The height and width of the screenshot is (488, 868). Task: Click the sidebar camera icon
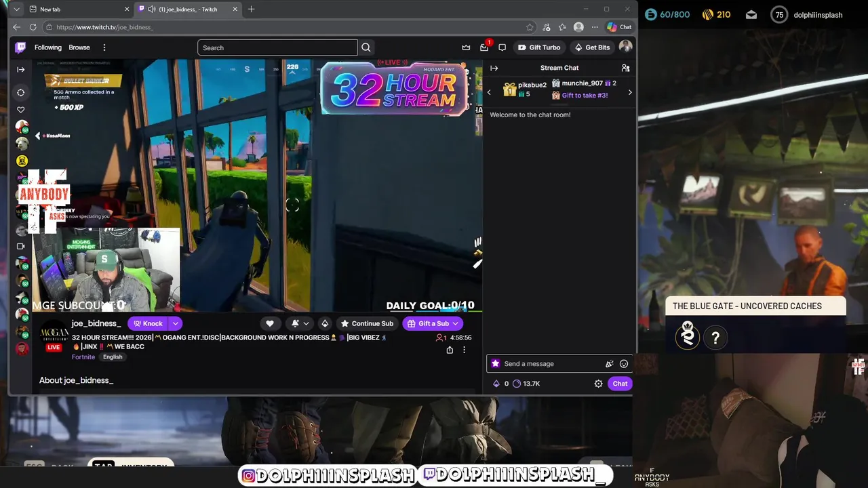pyautogui.click(x=21, y=246)
